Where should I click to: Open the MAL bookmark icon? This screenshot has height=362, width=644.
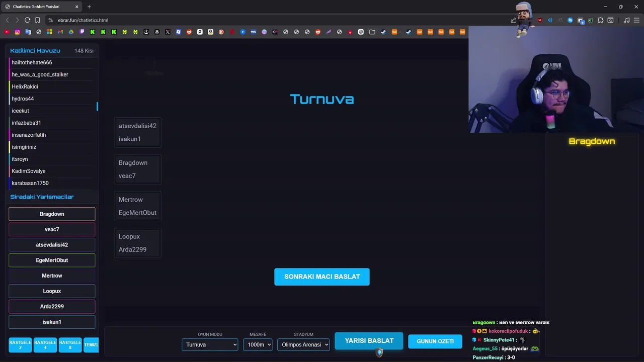tap(253, 32)
